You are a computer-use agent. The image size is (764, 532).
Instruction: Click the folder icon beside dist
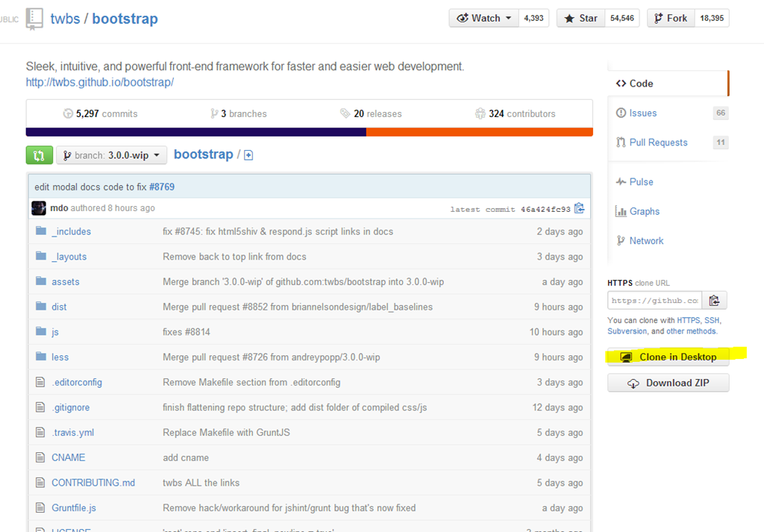[x=41, y=306]
